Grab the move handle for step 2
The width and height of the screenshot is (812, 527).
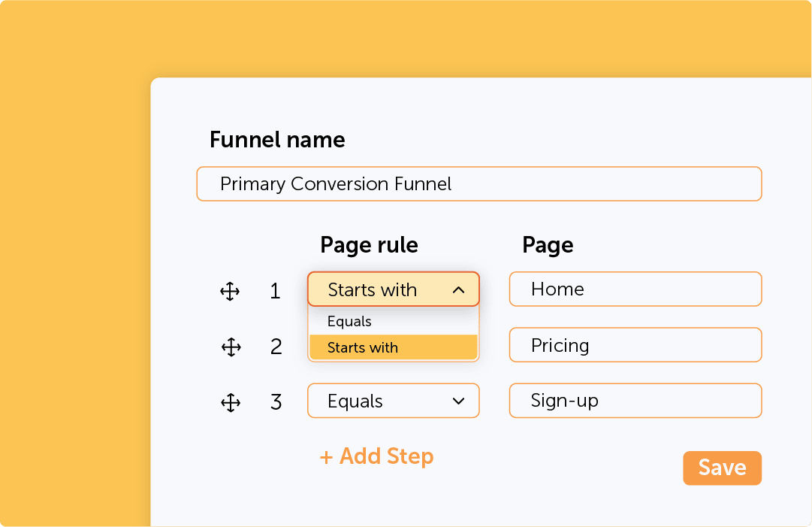(x=231, y=347)
